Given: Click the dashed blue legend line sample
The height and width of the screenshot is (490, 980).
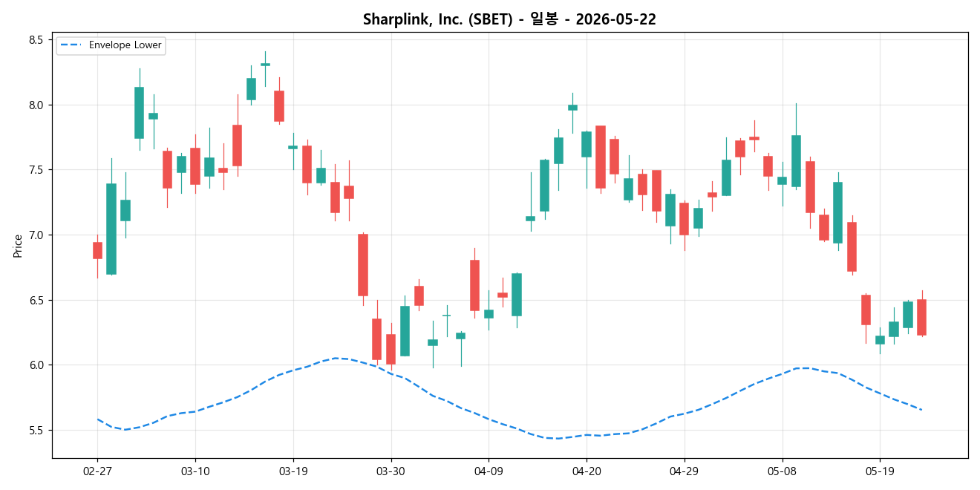Looking at the screenshot, I should coord(72,45).
